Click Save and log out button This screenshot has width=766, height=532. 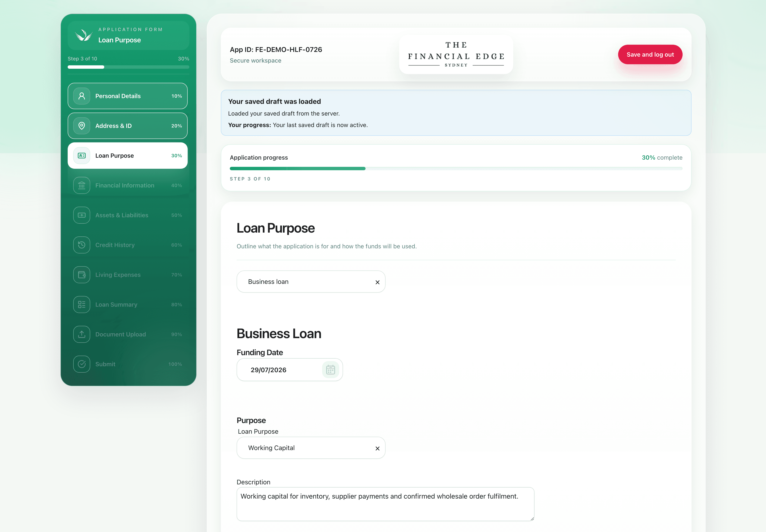(650, 54)
